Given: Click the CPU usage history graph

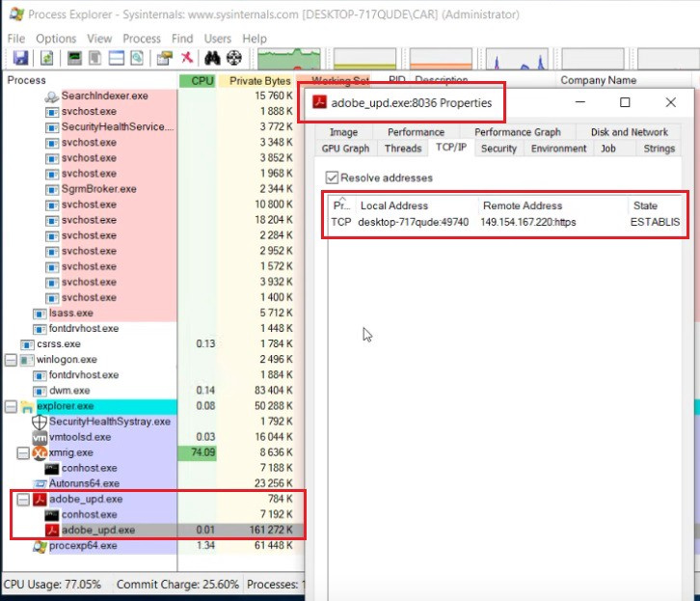Looking at the screenshot, I should tap(288, 59).
